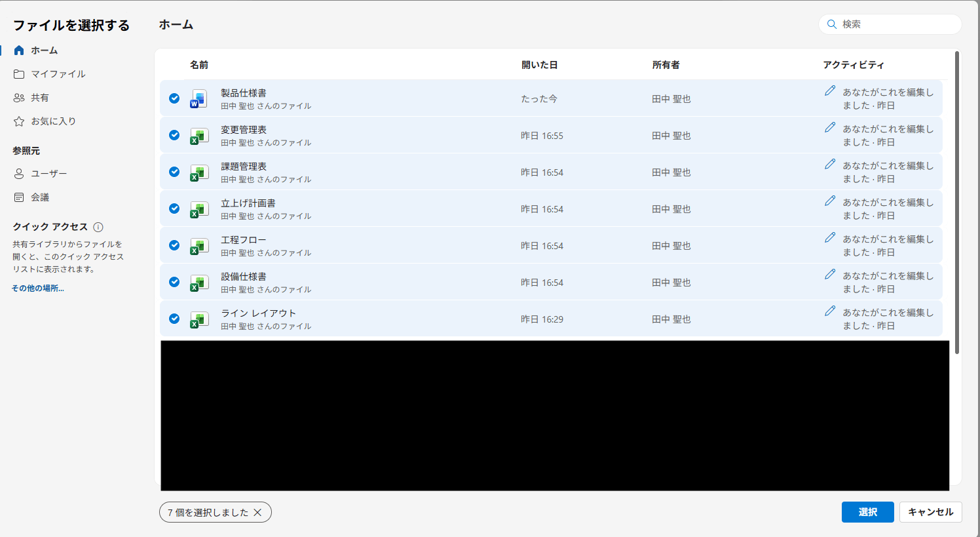Click Excel icon of 設備仕様書
980x537 pixels.
click(198, 283)
